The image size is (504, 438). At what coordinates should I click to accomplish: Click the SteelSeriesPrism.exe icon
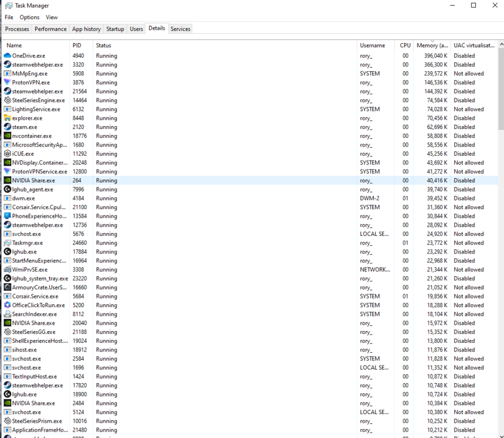(8, 421)
